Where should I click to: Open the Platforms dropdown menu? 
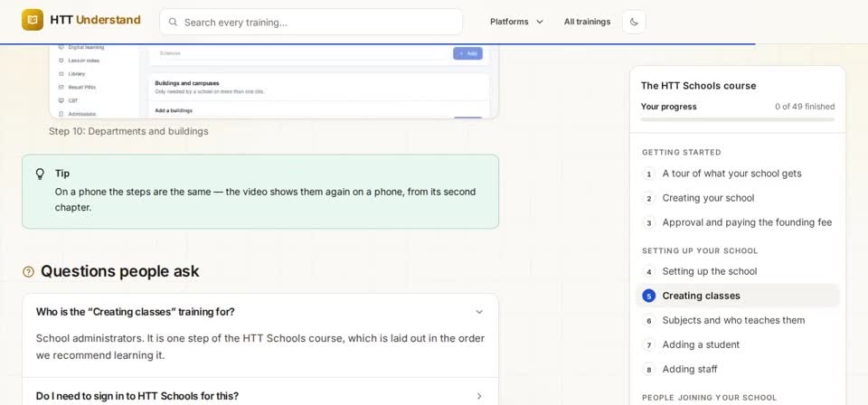[516, 22]
